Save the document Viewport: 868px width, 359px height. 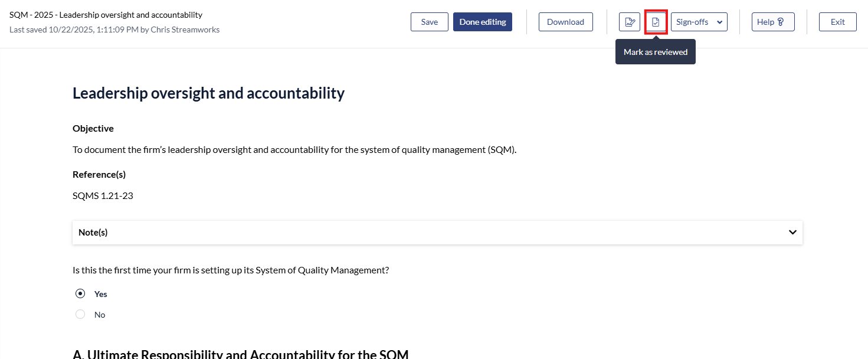429,22
